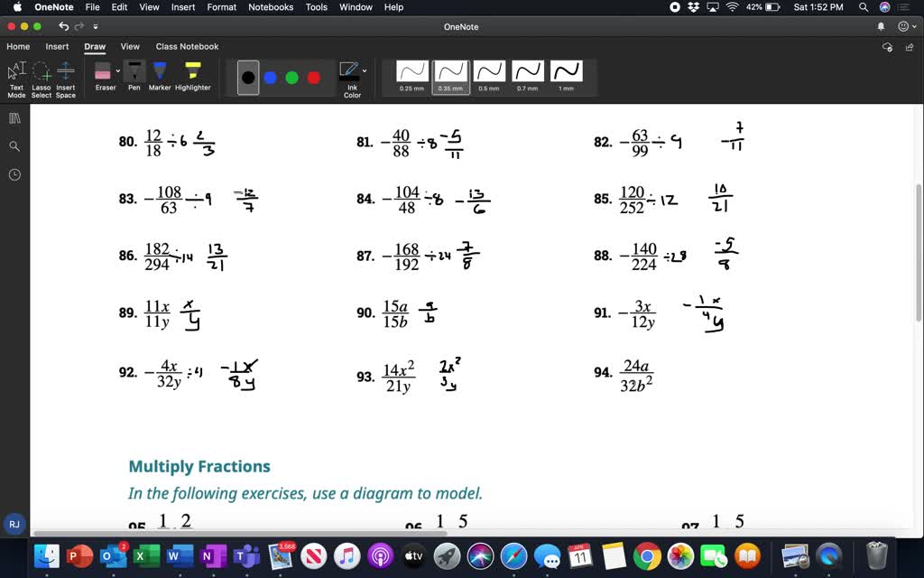Image resolution: width=924 pixels, height=578 pixels.
Task: Select the black ink color
Action: pos(247,78)
